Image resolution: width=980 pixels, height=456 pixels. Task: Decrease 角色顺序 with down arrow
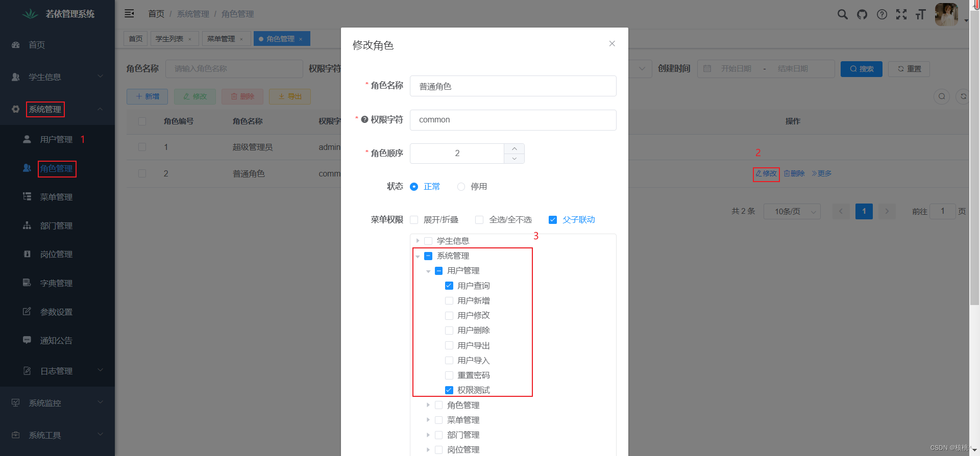(514, 159)
